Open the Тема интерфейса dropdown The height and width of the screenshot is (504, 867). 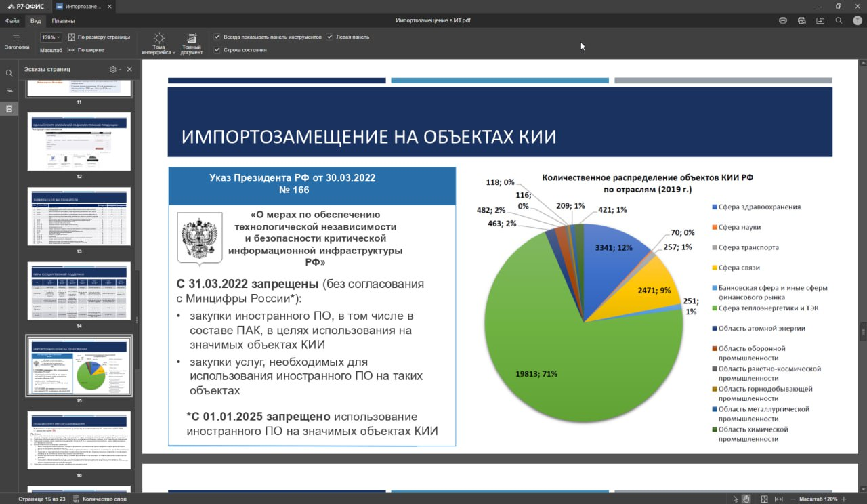pyautogui.click(x=158, y=43)
